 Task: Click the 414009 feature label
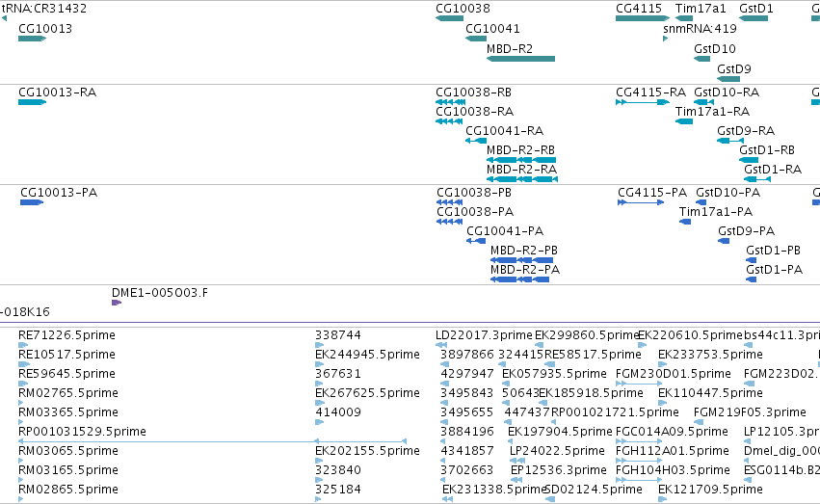pyautogui.click(x=338, y=413)
